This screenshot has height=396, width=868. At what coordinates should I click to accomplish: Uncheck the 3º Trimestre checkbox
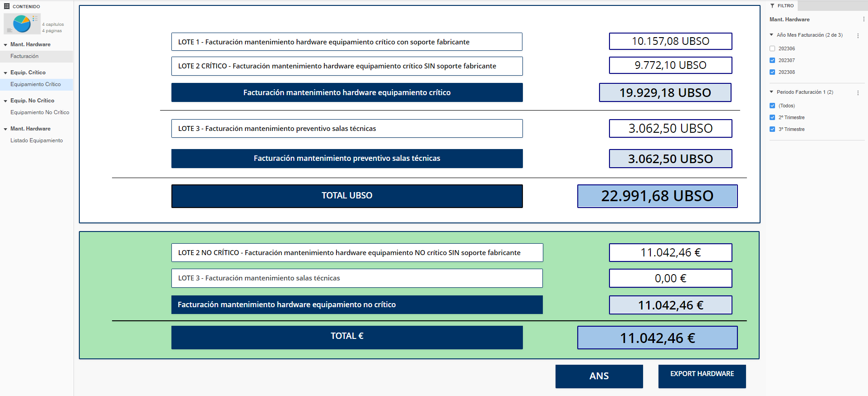(772, 129)
